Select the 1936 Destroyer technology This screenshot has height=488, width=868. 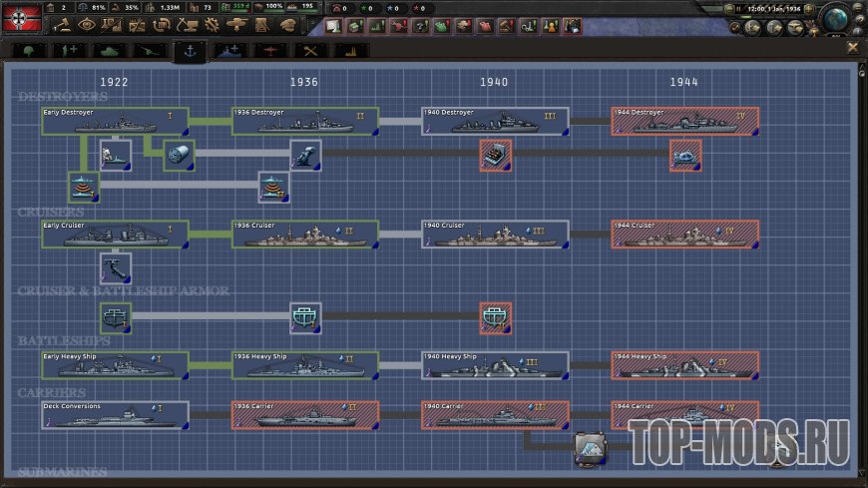305,122
